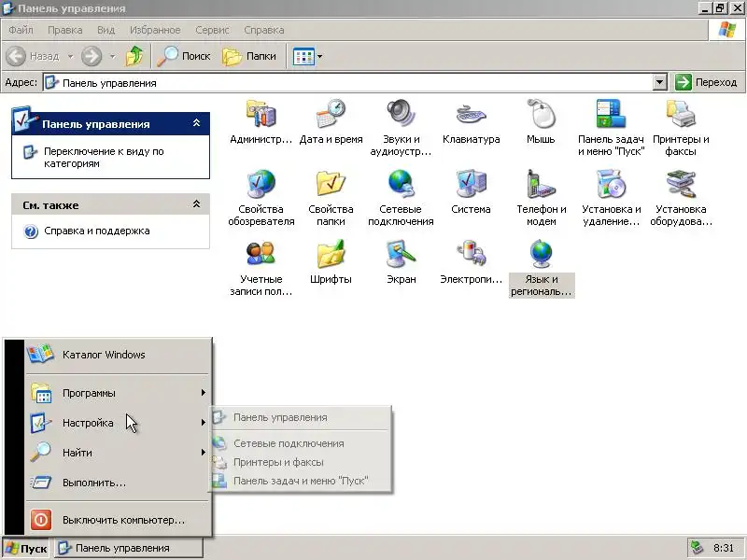Select Сетевые подключения in Настройка submenu

pos(301,443)
